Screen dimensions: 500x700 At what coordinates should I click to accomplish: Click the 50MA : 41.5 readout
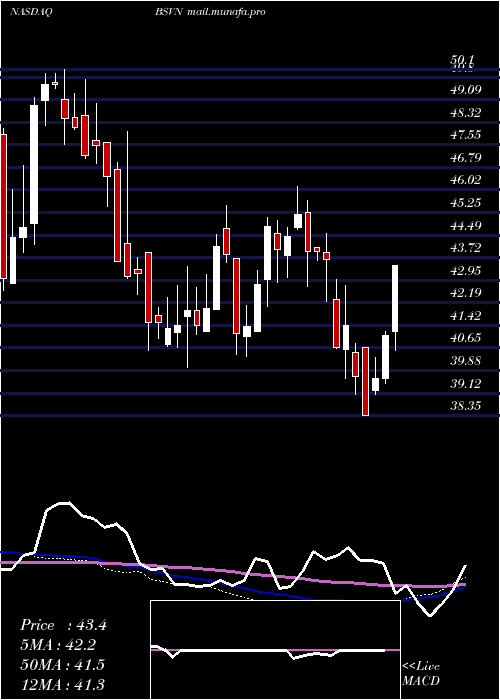click(x=63, y=665)
